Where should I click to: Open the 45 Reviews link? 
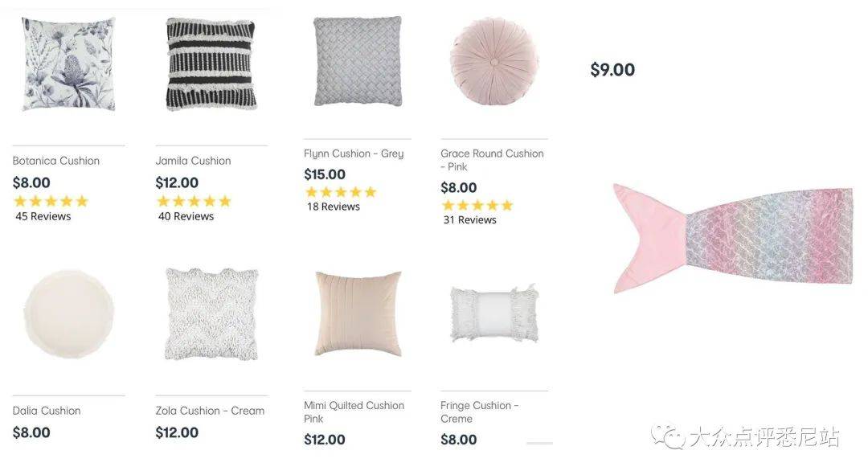[x=43, y=216]
